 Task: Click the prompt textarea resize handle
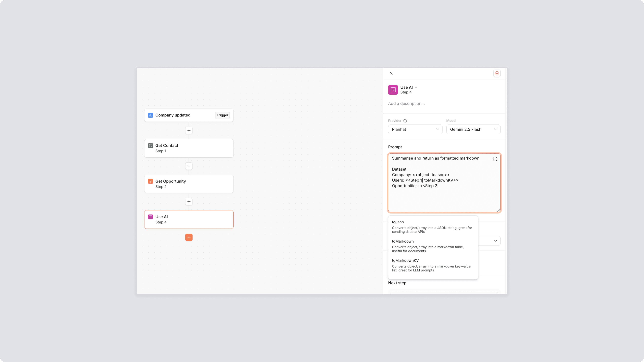tap(498, 210)
